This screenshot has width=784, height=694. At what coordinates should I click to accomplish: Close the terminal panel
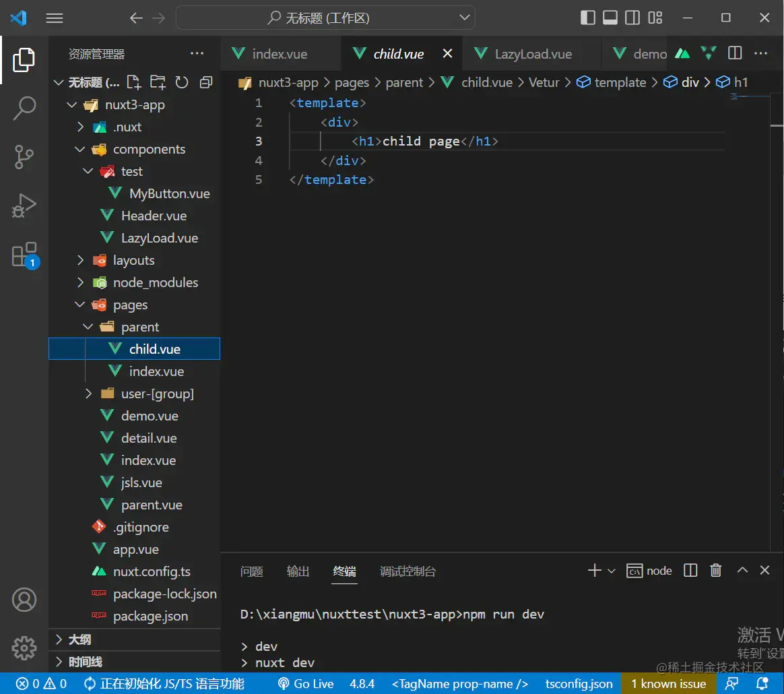point(764,571)
